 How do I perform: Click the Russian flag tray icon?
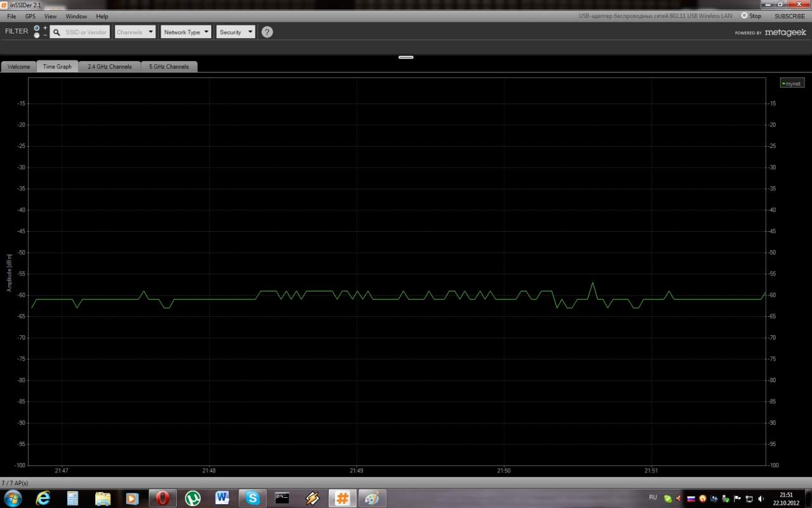coord(691,498)
